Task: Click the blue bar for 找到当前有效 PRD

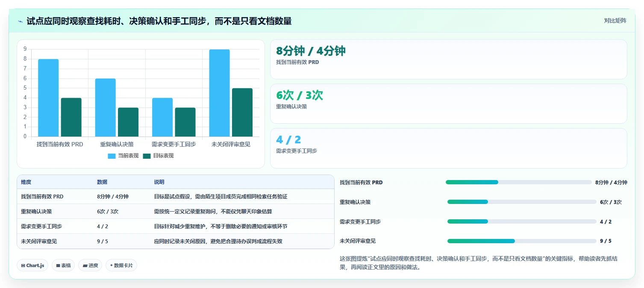Action: [x=48, y=98]
